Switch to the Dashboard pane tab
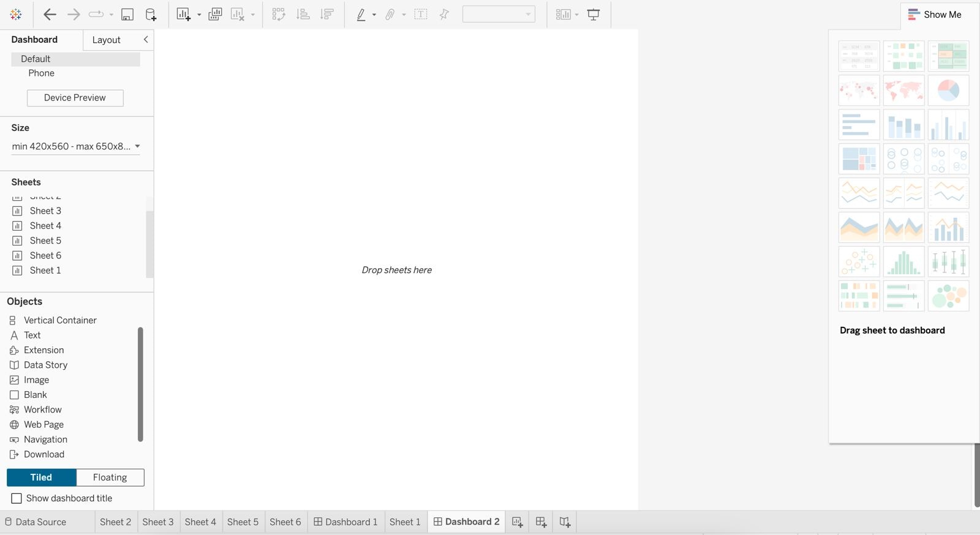This screenshot has height=535, width=980. click(34, 39)
